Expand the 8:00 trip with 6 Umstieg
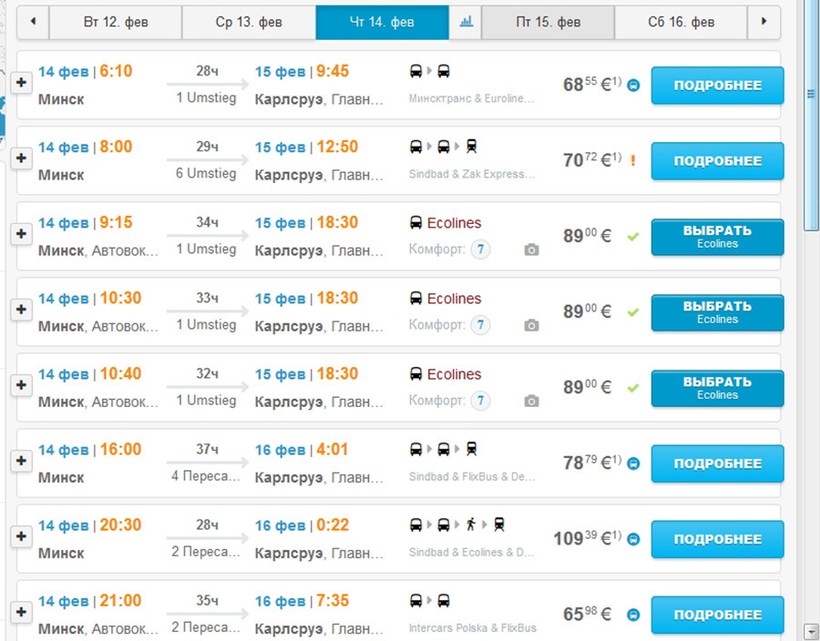 [x=20, y=158]
